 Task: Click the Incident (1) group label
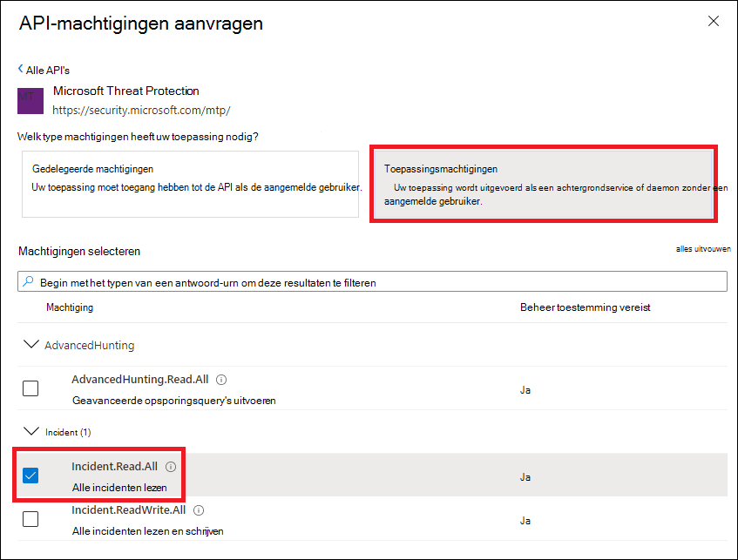tap(68, 432)
